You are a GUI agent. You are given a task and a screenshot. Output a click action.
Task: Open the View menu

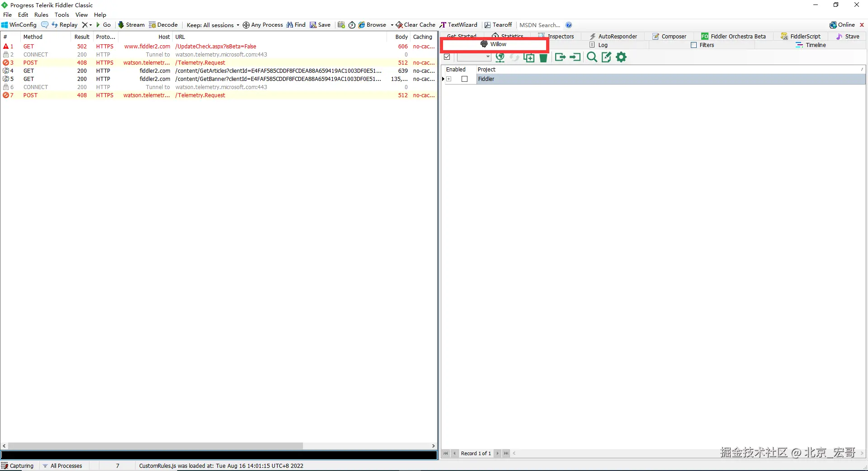(x=81, y=15)
